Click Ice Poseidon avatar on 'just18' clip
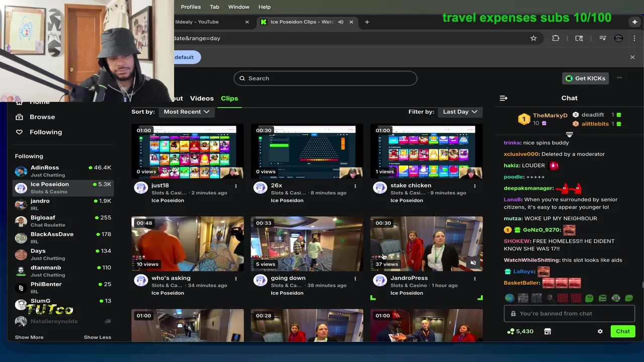This screenshot has height=362, width=644. (141, 188)
